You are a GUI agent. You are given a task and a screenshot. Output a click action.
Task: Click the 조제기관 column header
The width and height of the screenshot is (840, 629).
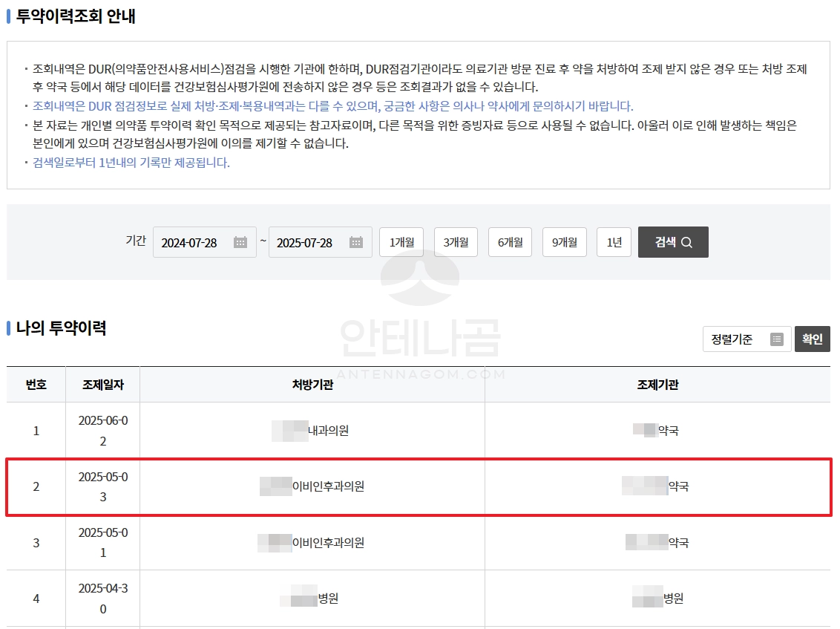(x=657, y=385)
